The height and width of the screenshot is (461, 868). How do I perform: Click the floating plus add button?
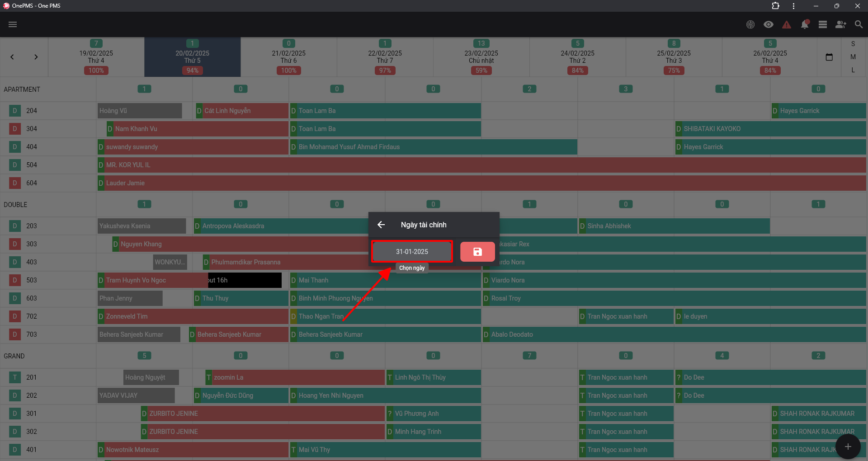(848, 447)
